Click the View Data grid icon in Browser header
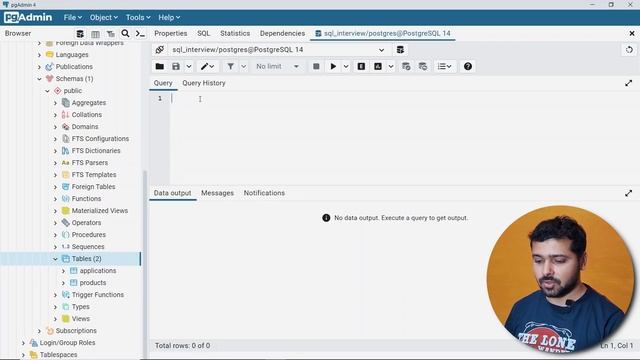 (95, 34)
